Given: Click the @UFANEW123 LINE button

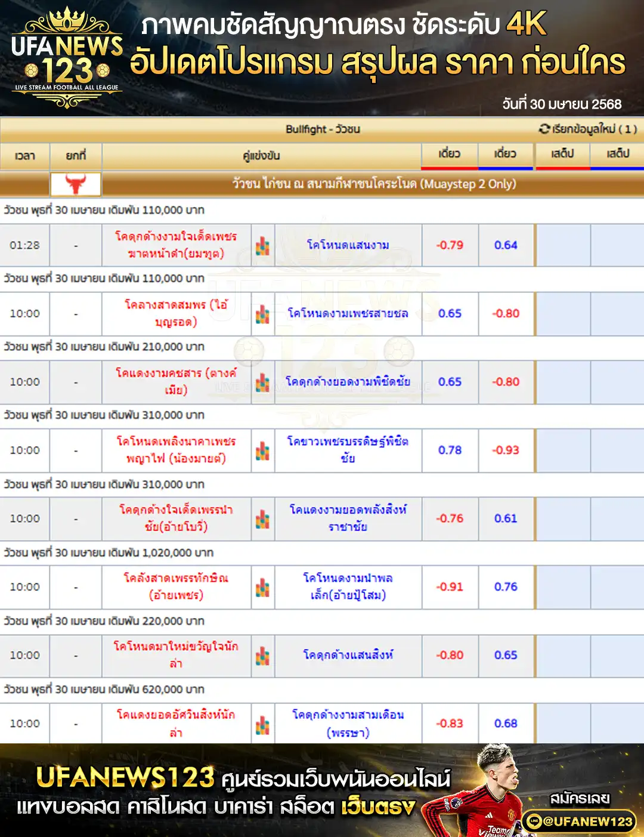Looking at the screenshot, I should click(580, 821).
